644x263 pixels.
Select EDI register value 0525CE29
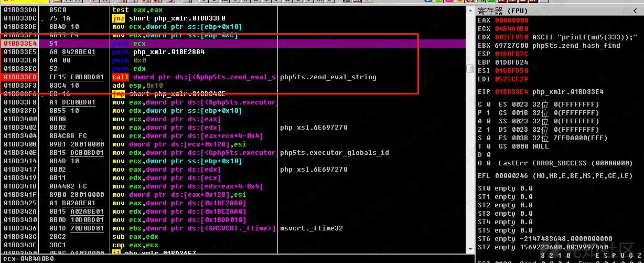point(511,79)
